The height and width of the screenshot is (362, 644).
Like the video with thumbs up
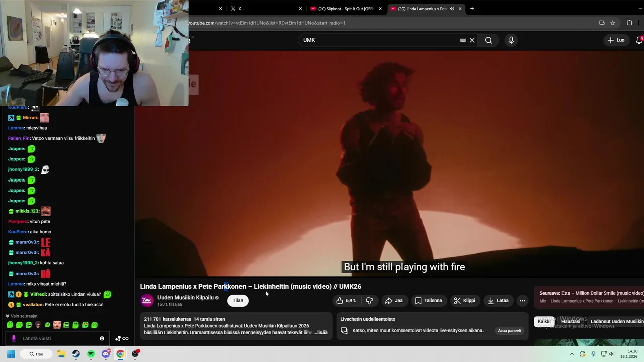[346, 301]
